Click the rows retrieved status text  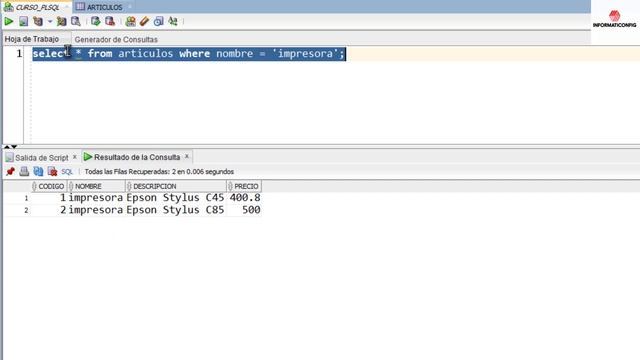[x=159, y=172]
